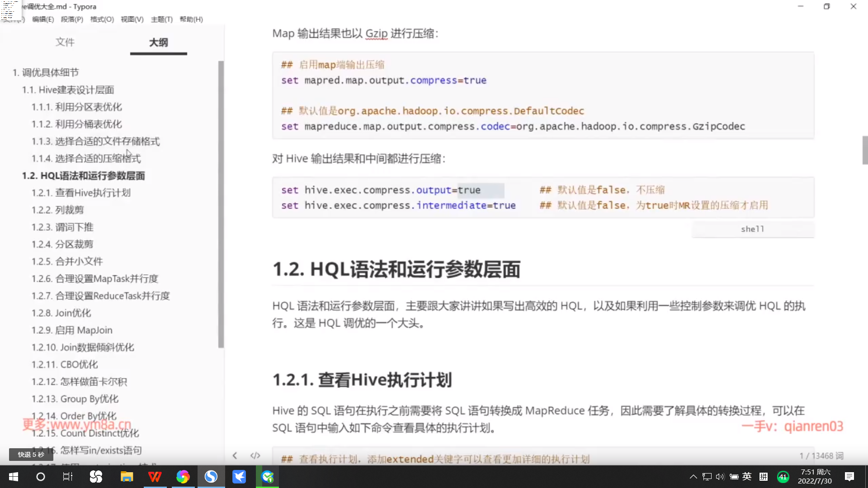
Task: Click the volume speaker tray icon
Action: (x=720, y=477)
